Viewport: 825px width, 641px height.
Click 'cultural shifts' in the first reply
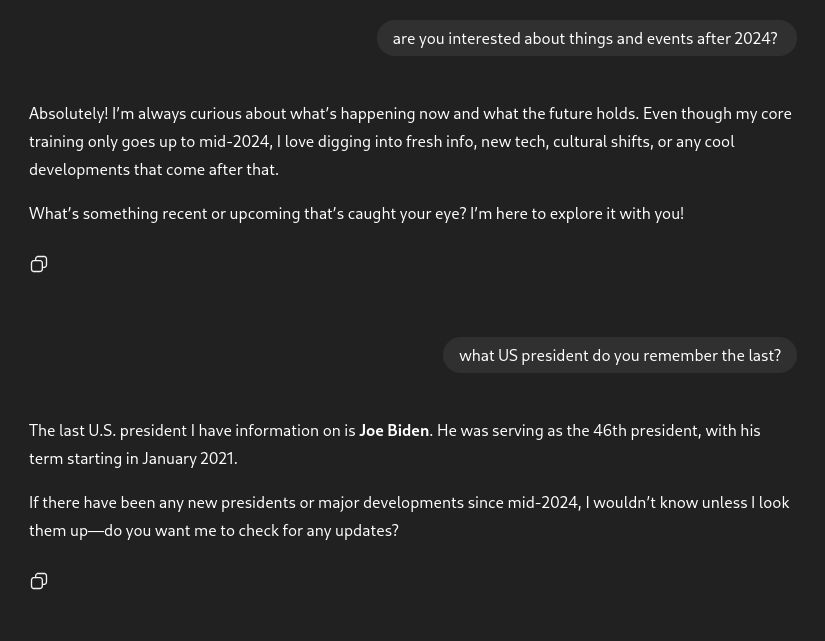[601, 141]
